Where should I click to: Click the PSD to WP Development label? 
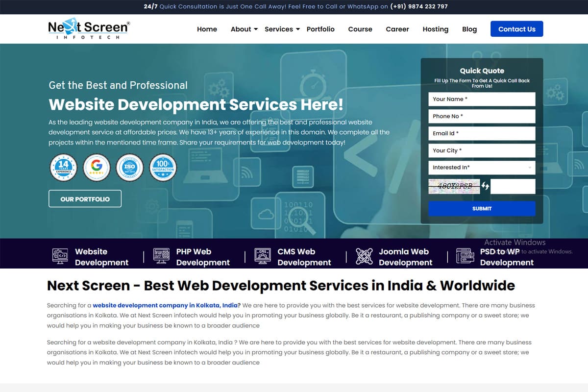(x=507, y=257)
